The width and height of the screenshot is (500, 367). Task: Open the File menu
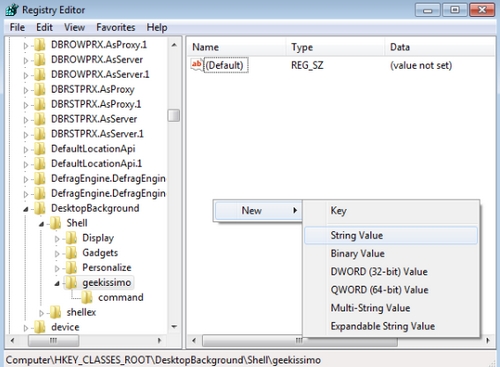point(17,27)
